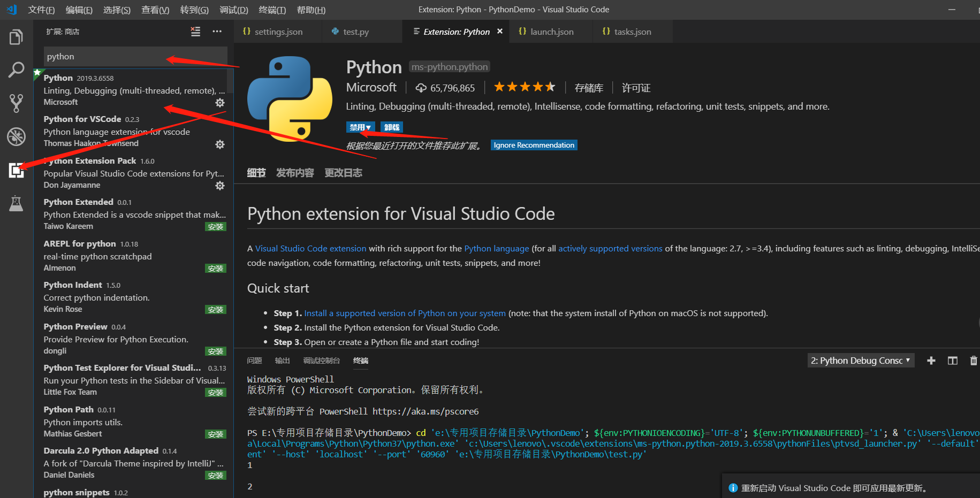The image size is (980, 498).
Task: Switch to launch.json editor tab
Action: pyautogui.click(x=551, y=32)
